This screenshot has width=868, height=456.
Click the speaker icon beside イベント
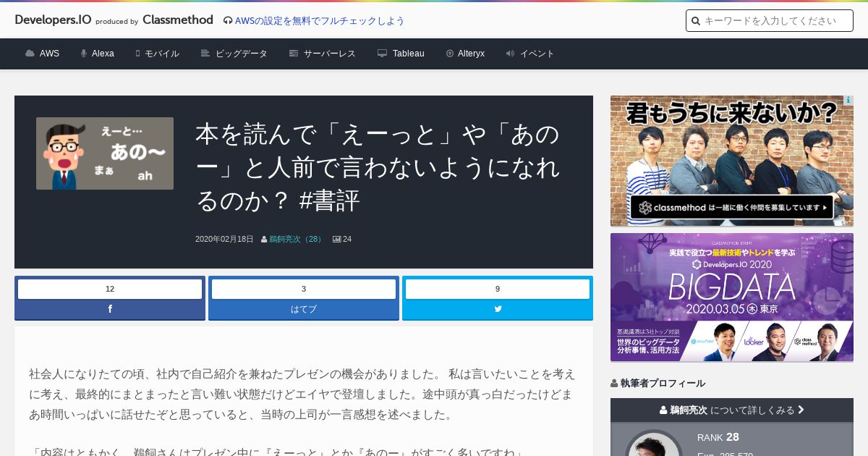click(510, 54)
